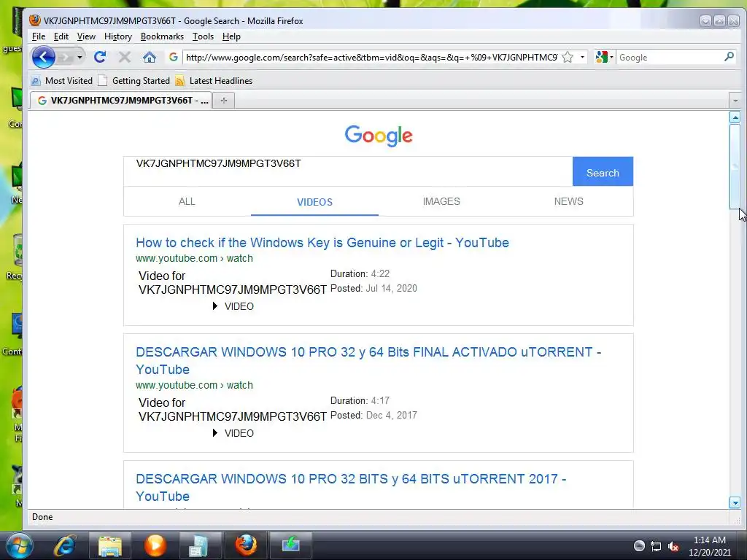The width and height of the screenshot is (747, 560).
Task: Expand VIDEO triangle under DESCARGAR FINAL ACTIVADO result
Action: pyautogui.click(x=215, y=433)
